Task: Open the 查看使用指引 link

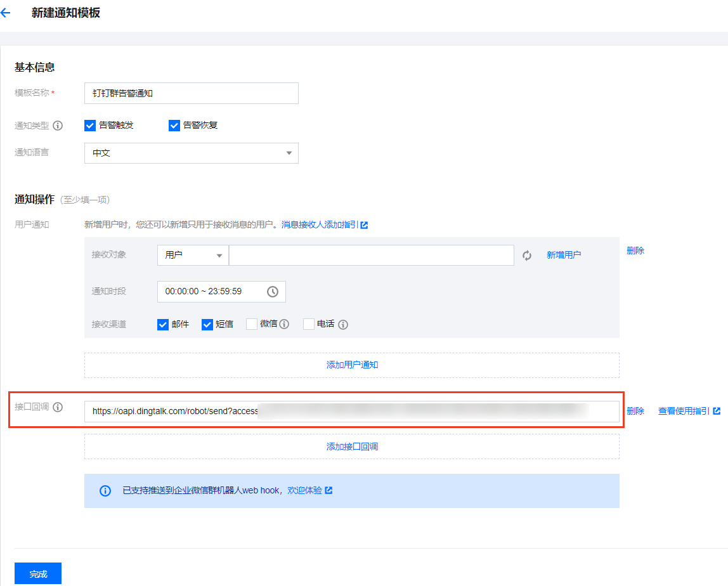Action: 684,411
